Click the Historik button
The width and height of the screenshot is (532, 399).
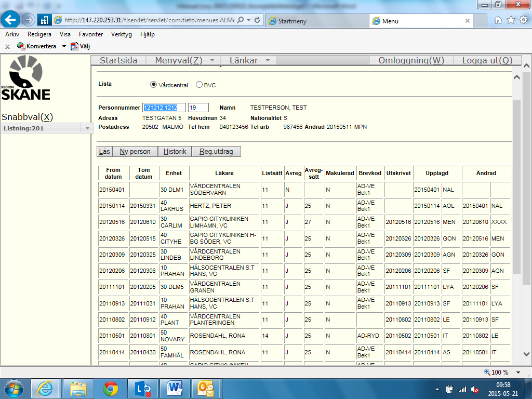tap(175, 151)
